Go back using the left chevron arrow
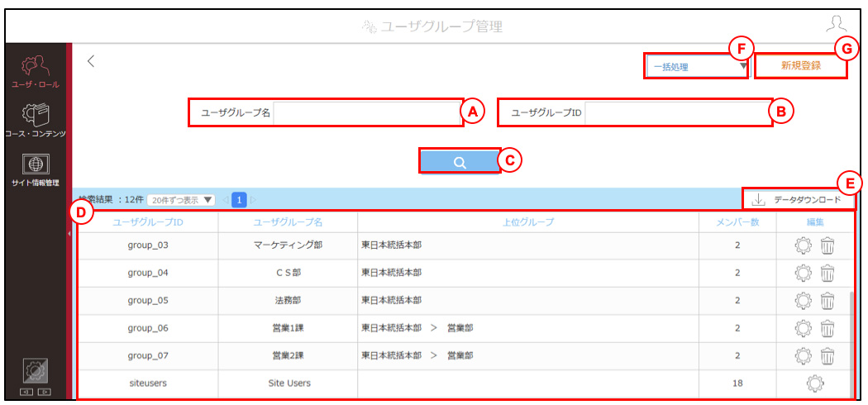This screenshot has height=405, width=868. (91, 61)
